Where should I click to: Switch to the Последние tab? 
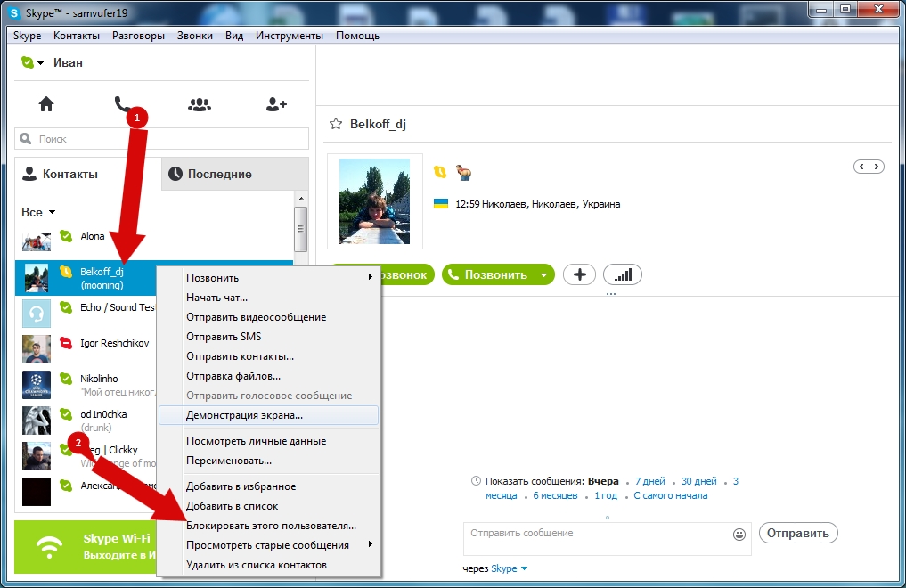point(235,174)
